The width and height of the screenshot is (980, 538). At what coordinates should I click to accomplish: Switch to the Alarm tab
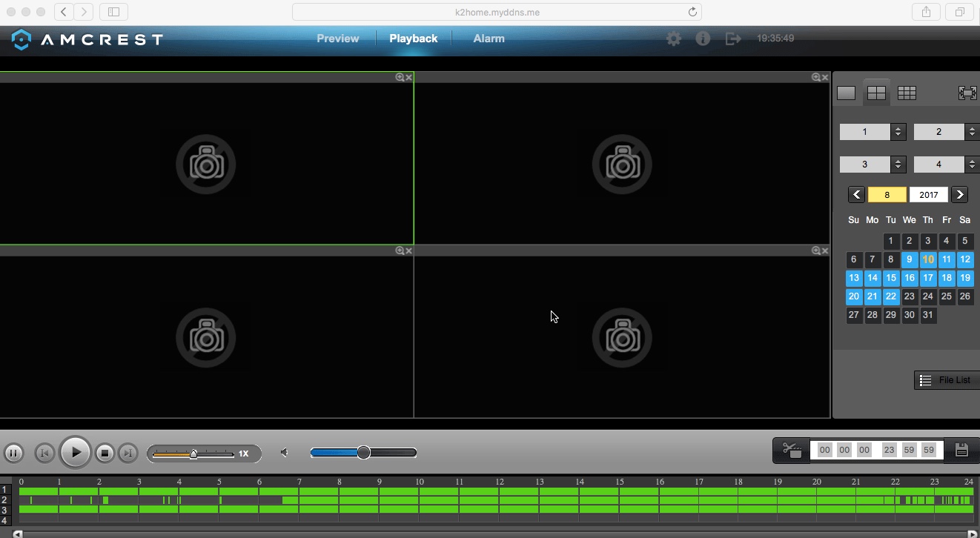point(489,39)
